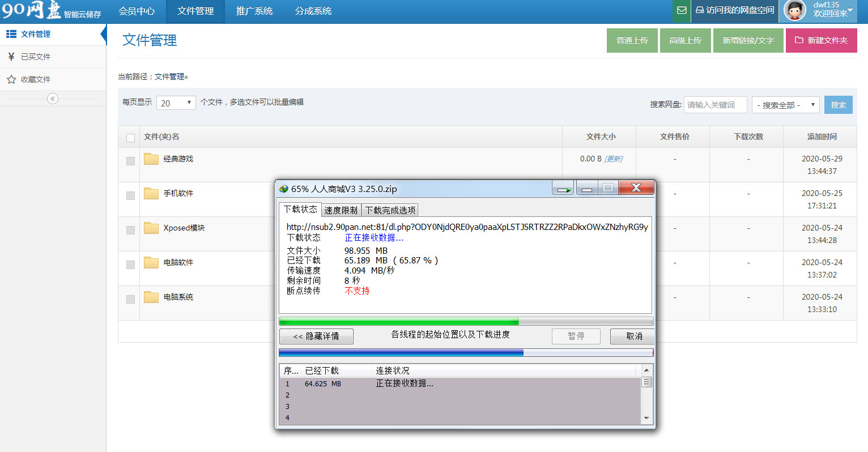Click the green arrow tray button in the download dialog
The height and width of the screenshot is (452, 868).
pos(563,188)
